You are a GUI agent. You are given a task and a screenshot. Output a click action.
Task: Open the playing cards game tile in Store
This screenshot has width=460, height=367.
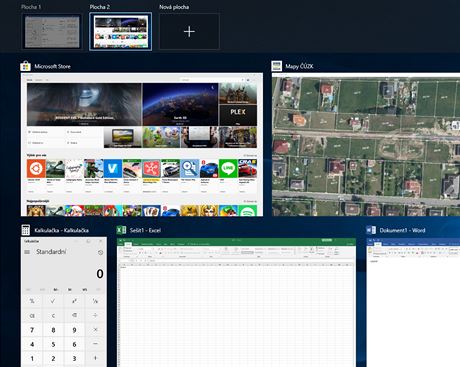click(151, 211)
